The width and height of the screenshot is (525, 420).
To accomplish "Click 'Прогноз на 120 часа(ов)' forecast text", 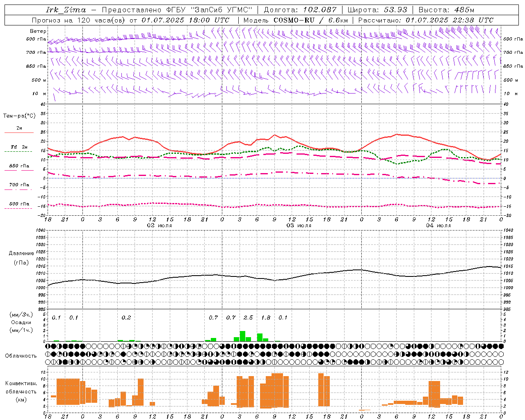I will click(x=79, y=20).
